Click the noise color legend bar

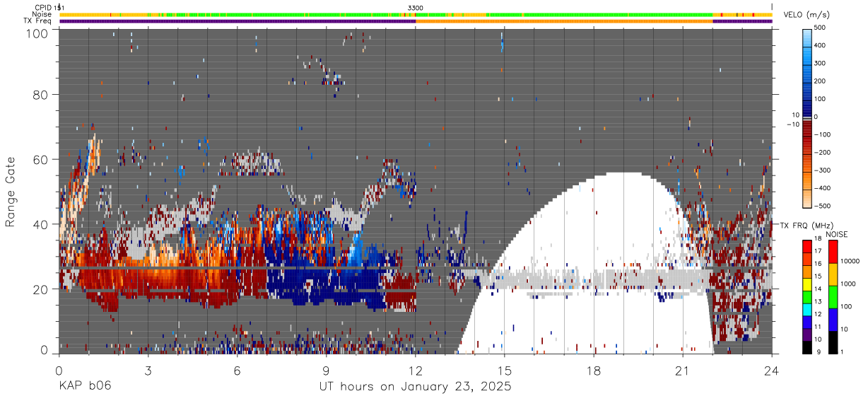834,296
